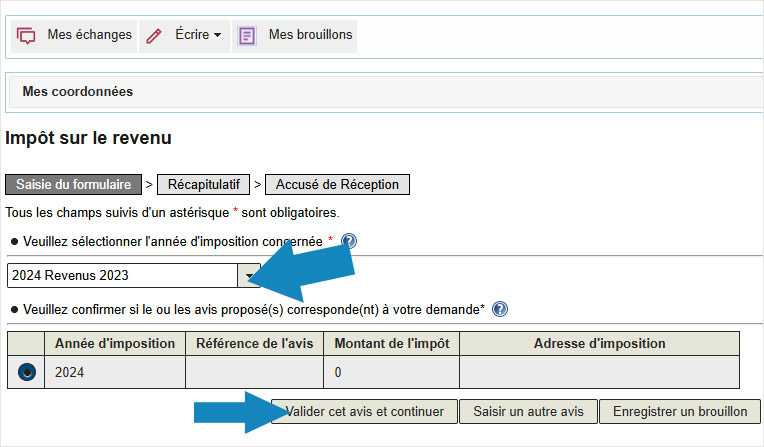Go to the Récapitulatif step
764x447 pixels.
[203, 185]
